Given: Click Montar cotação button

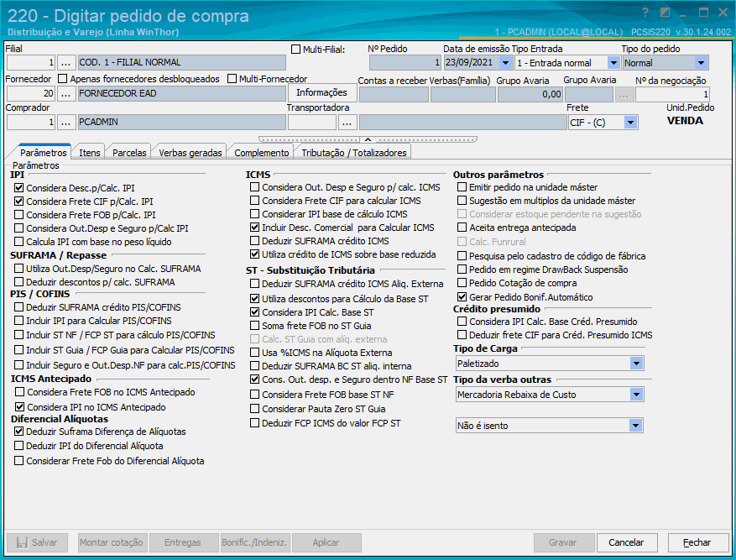Looking at the screenshot, I should (112, 542).
